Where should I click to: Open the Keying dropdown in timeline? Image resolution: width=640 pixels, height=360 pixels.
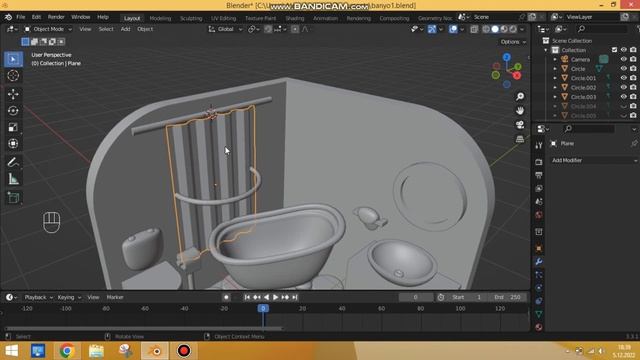69,297
